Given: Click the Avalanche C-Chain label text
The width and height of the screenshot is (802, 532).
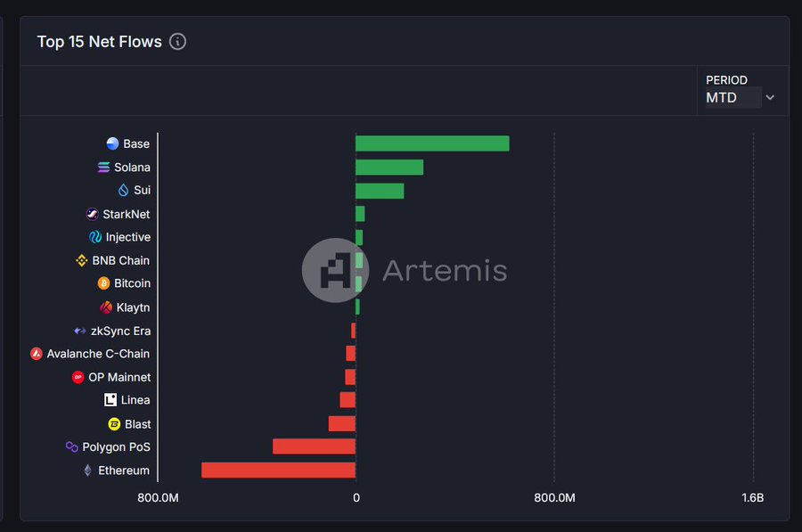Looking at the screenshot, I should point(98,354).
